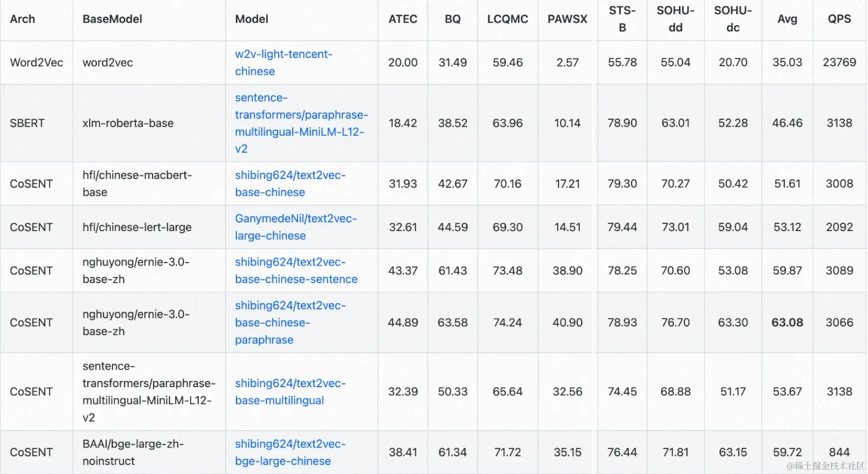This screenshot has height=474, width=868.
Task: Visit the text2vec-base-chinese-sentence model link
Action: (x=296, y=270)
